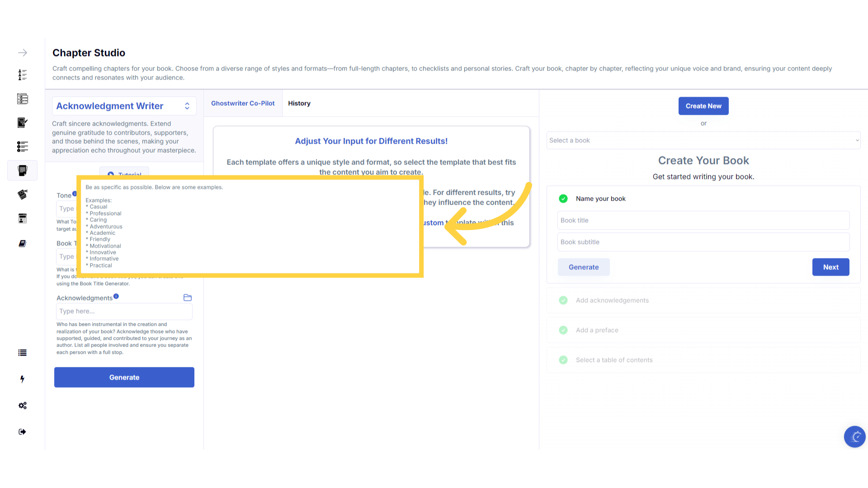Click the lightning bolt sidebar icon
The image size is (868, 488).
22,379
